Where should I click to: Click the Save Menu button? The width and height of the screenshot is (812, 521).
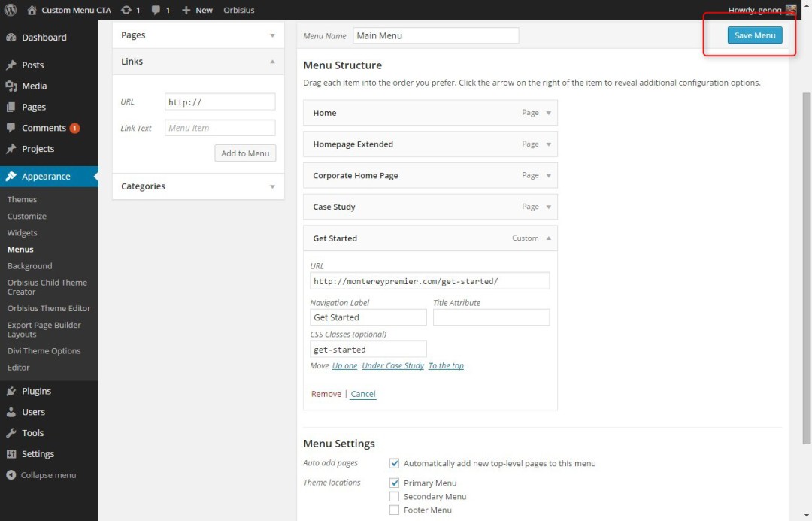coord(754,35)
